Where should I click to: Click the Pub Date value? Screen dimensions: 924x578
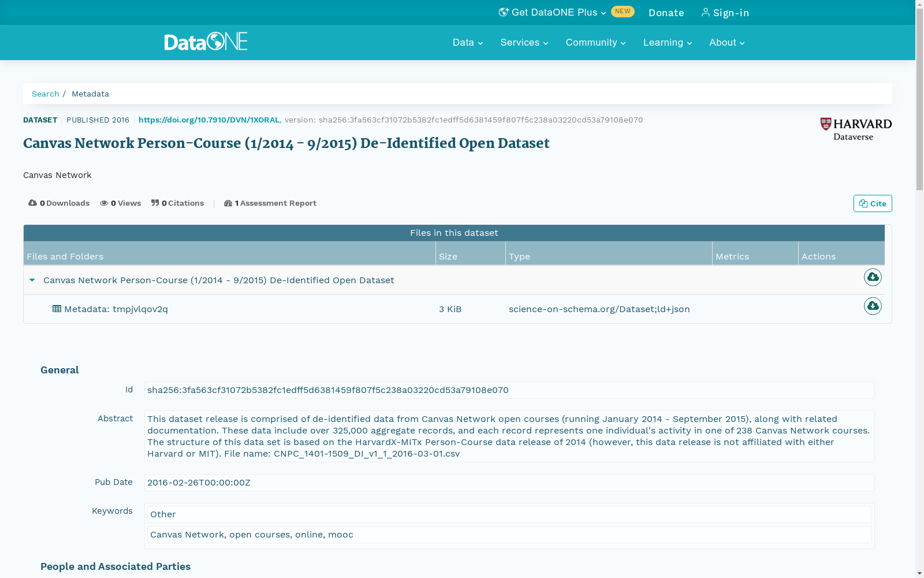click(509, 483)
